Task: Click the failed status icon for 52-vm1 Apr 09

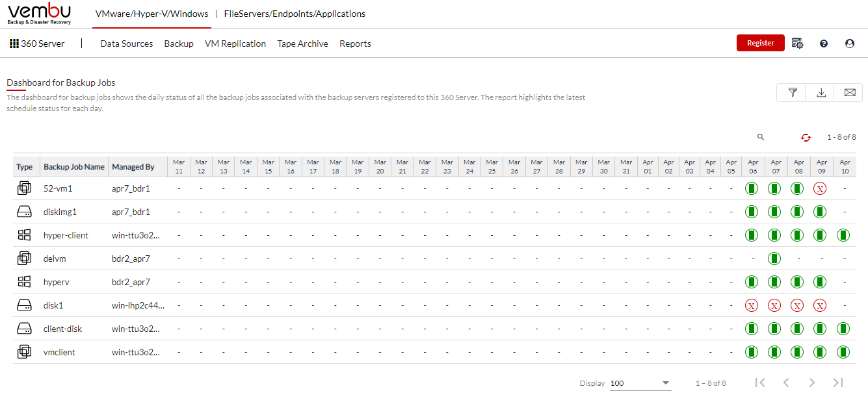Action: [821, 189]
